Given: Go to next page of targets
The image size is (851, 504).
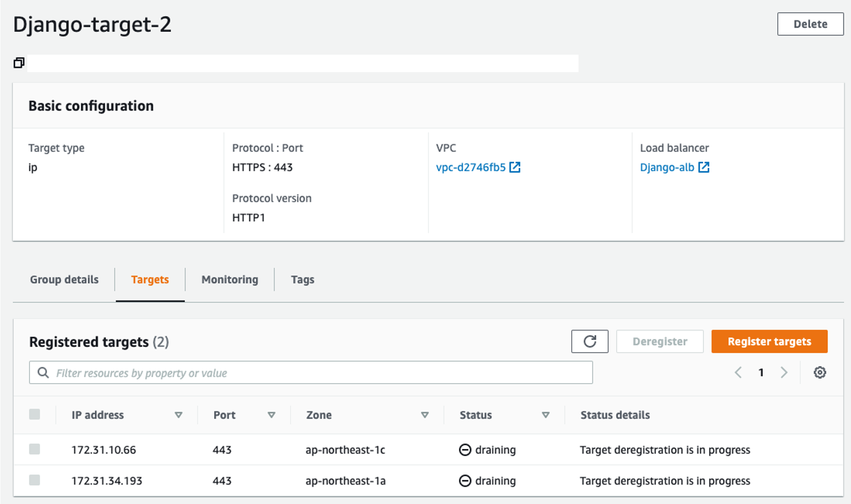Looking at the screenshot, I should click(784, 372).
